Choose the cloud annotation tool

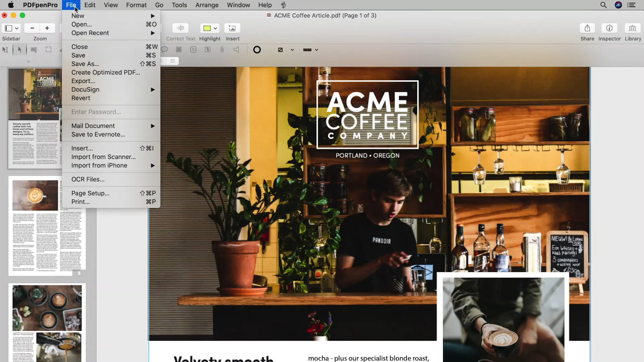click(x=193, y=50)
